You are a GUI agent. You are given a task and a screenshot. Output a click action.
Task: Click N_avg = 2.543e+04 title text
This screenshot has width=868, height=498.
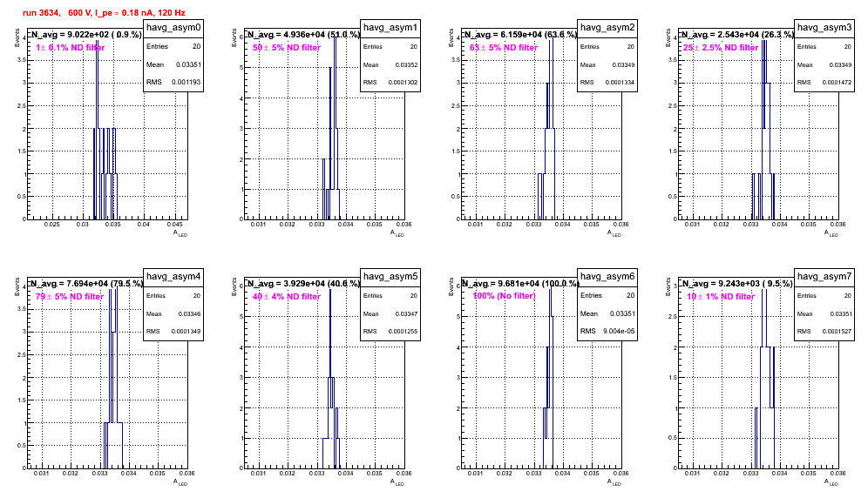(738, 34)
